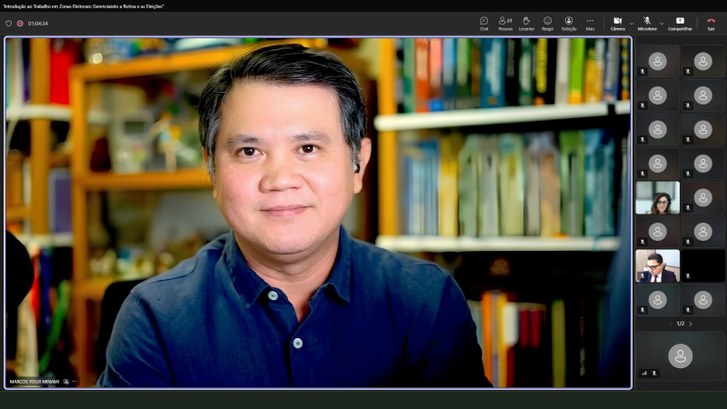Screen dimensions: 727x409
Task: Click the red recording indicator icon
Action: pos(20,23)
